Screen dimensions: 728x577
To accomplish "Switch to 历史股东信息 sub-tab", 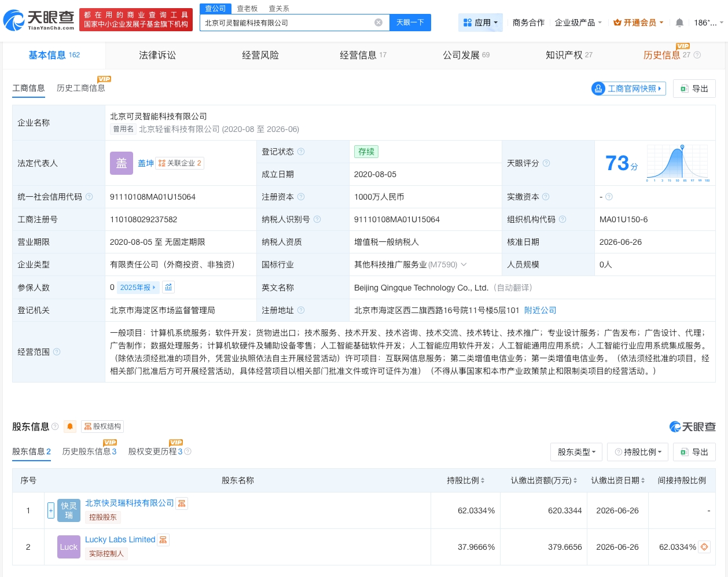I will pyautogui.click(x=89, y=451).
